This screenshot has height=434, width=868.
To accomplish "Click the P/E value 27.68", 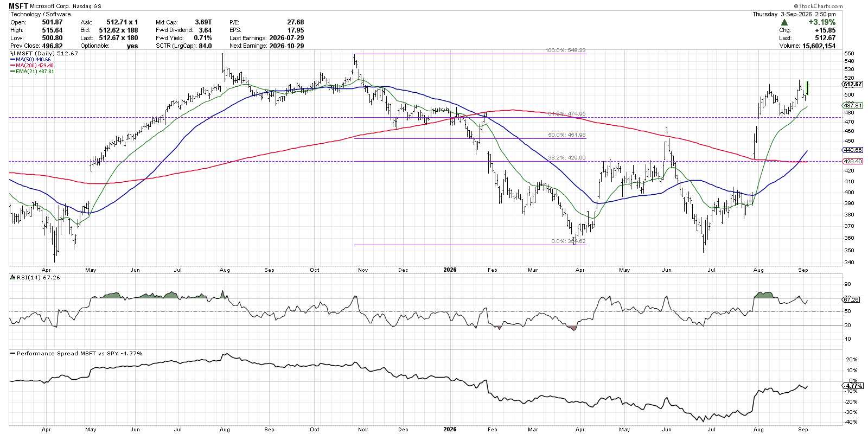I will [296, 22].
